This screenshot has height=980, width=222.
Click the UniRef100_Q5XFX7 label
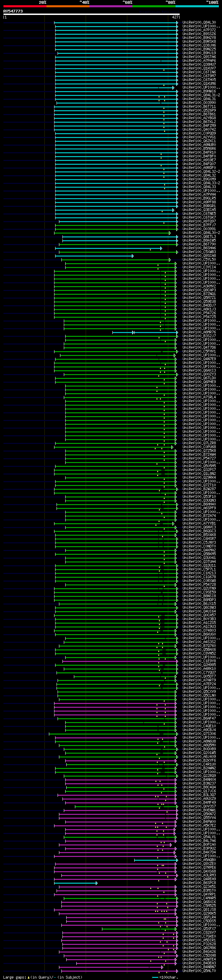[199, 929]
